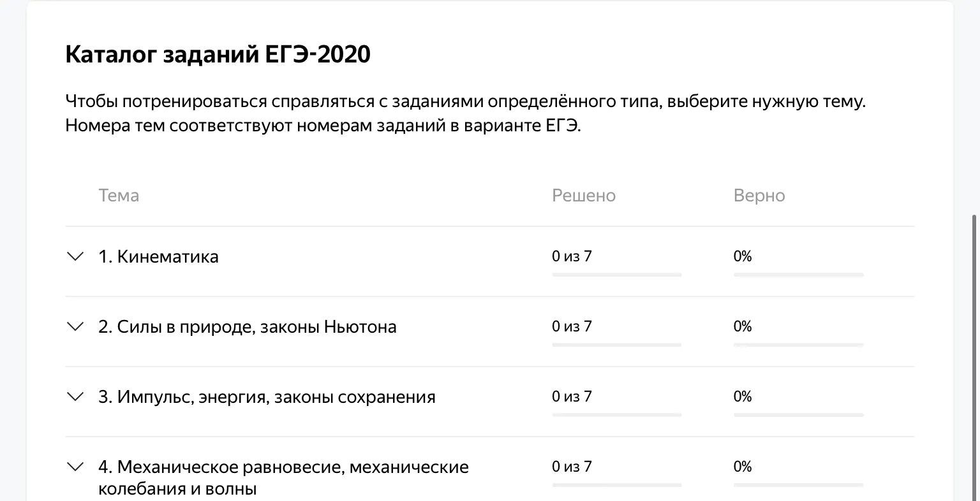Click the Каталог заданий ЕГЭ-2020 heading
This screenshot has height=501, width=980.
click(218, 54)
